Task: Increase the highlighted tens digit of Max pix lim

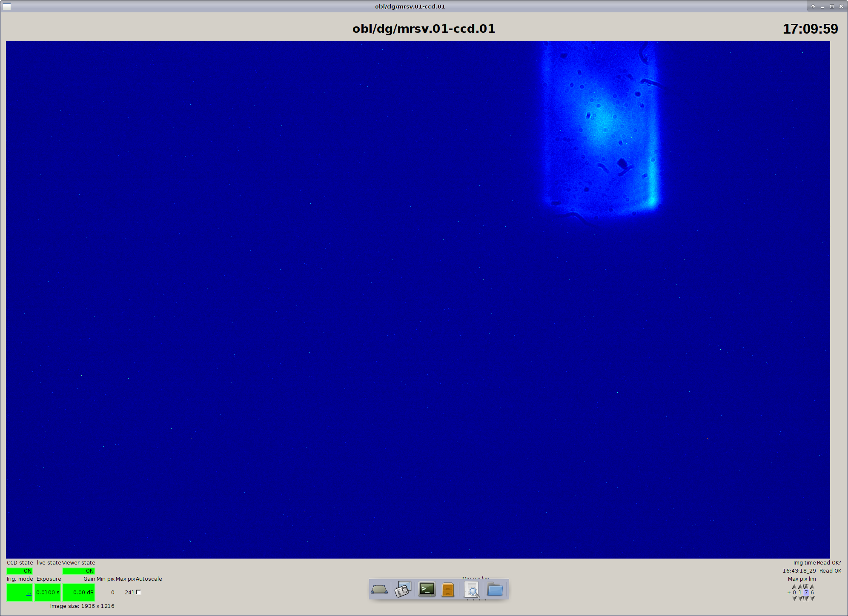Action: [x=806, y=587]
